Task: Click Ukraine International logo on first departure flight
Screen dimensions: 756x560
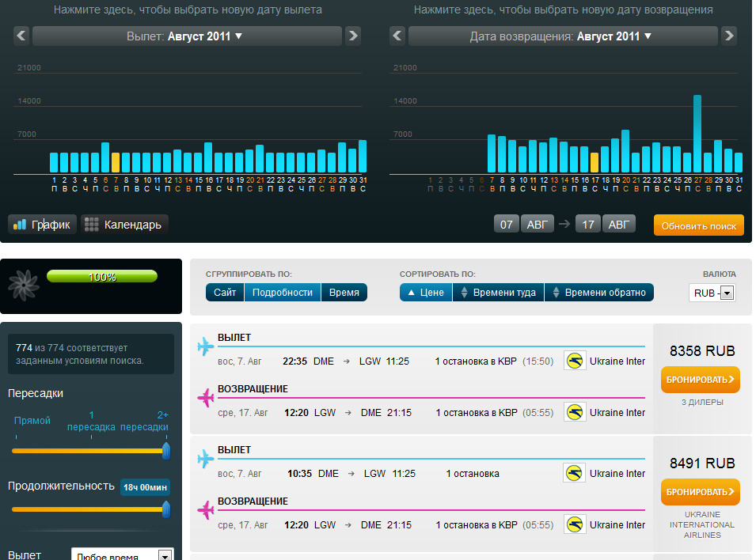Action: coord(575,361)
